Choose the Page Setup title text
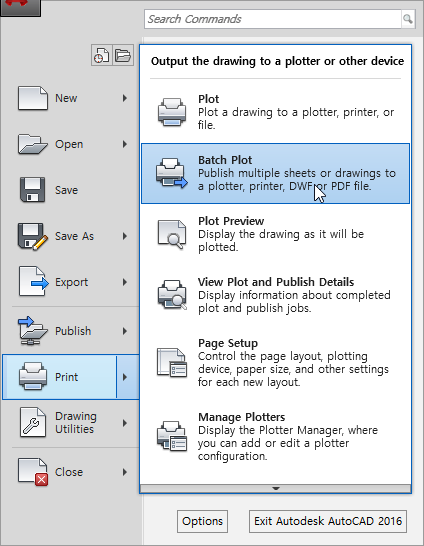Screen dimensions: 424x546 click(228, 343)
